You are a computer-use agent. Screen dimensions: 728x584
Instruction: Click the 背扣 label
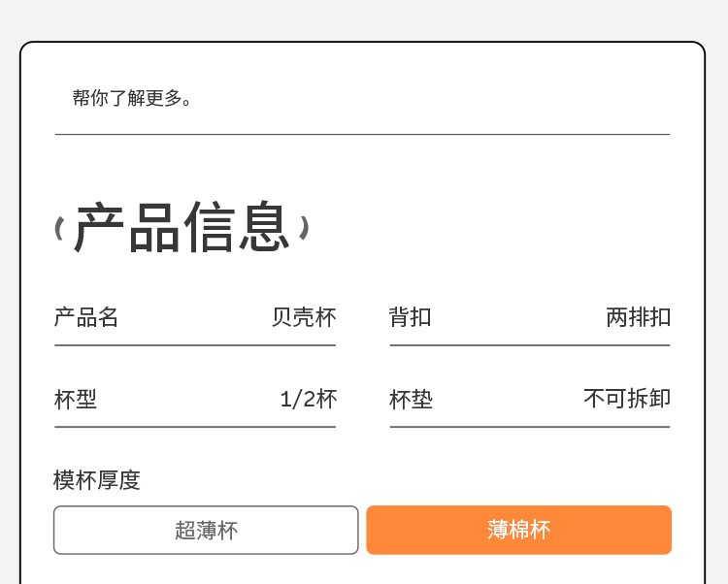coord(410,317)
